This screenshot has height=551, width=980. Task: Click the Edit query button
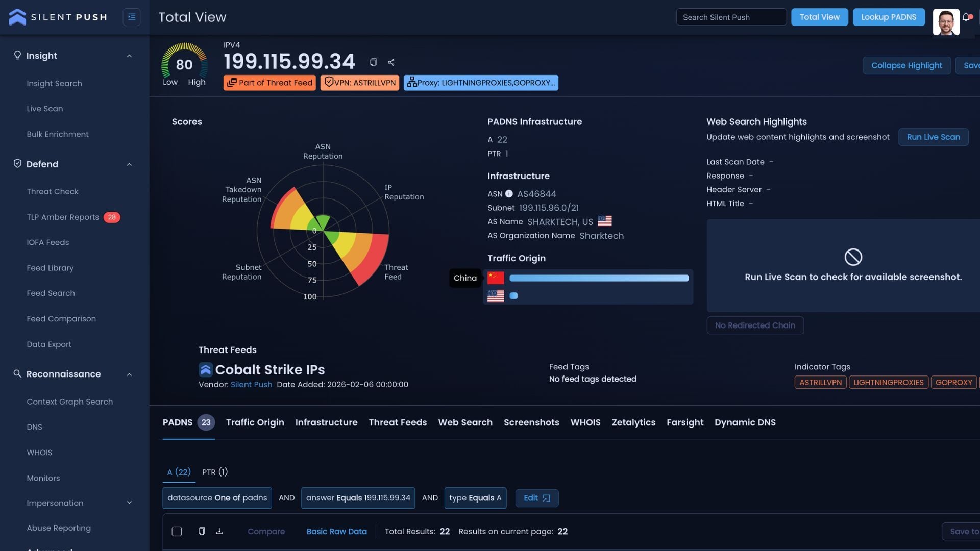(x=537, y=498)
